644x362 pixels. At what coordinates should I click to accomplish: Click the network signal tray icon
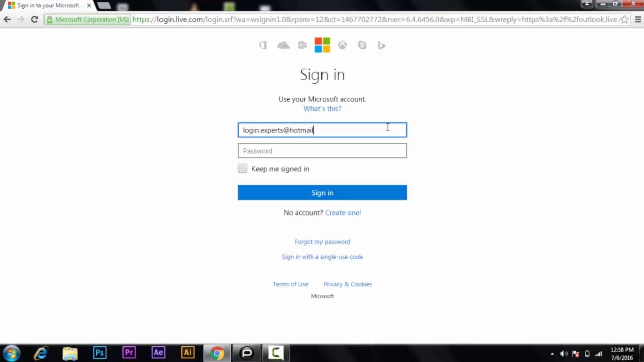click(x=598, y=354)
